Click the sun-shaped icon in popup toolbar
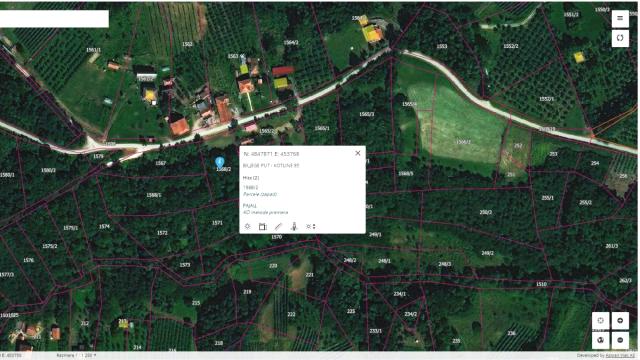The width and height of the screenshot is (640, 360). [x=247, y=227]
